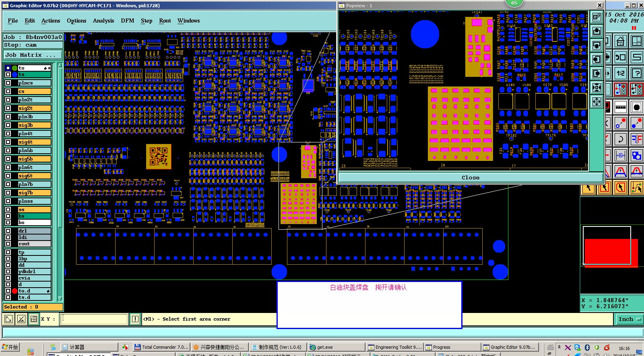Click the red overview map thumbnail
This screenshot has width=644, height=356.
611,253
